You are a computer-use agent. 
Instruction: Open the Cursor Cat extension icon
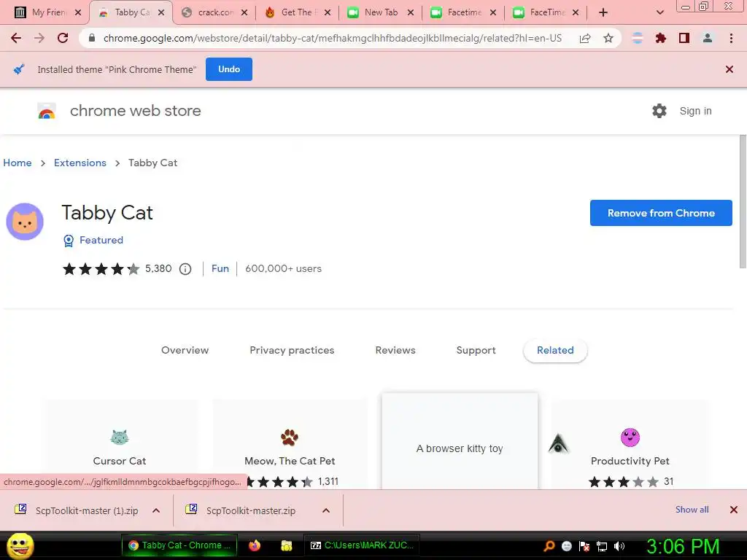point(120,437)
